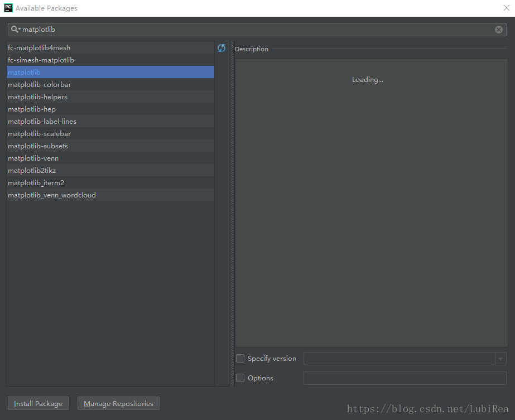
Task: Enable the Specify version checkbox
Action: point(240,358)
